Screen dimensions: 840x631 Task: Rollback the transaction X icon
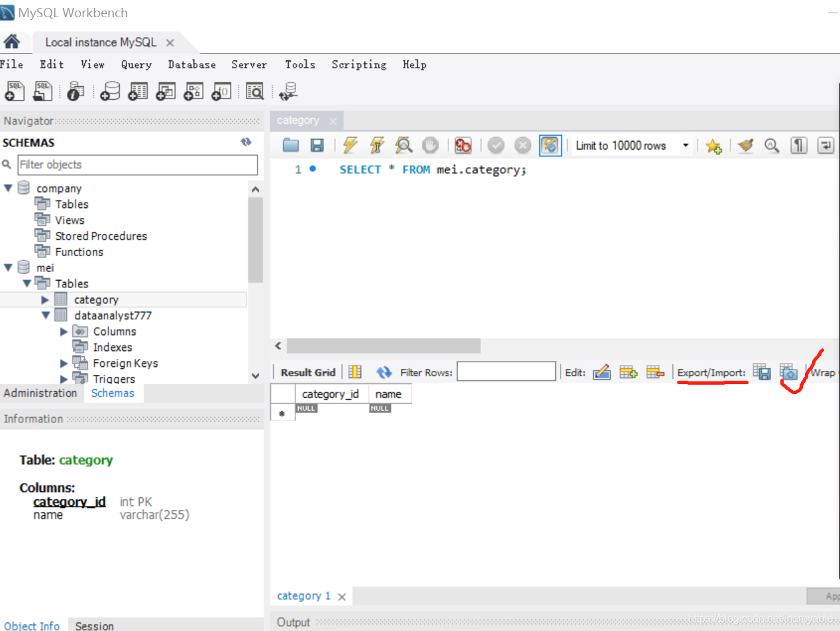523,145
